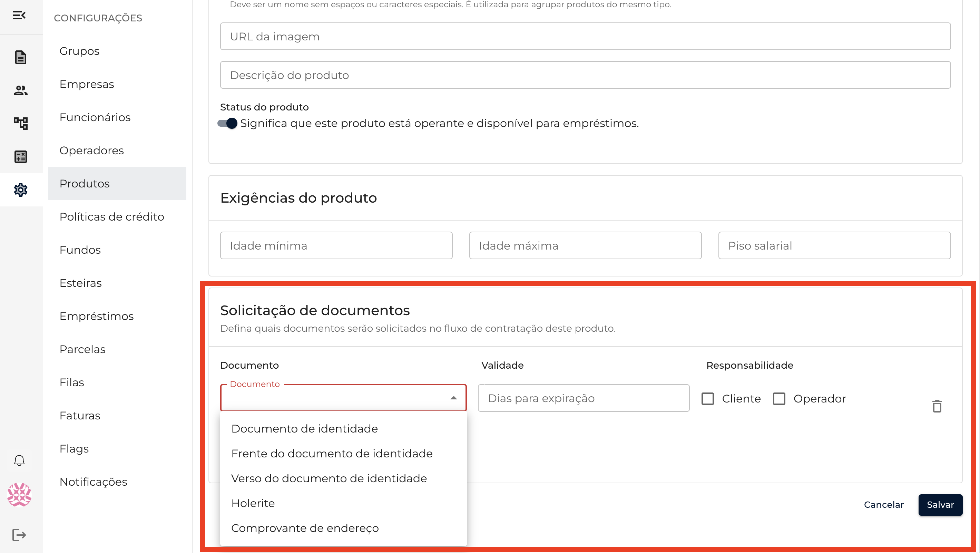Open the workflow tree icon

[x=21, y=123]
